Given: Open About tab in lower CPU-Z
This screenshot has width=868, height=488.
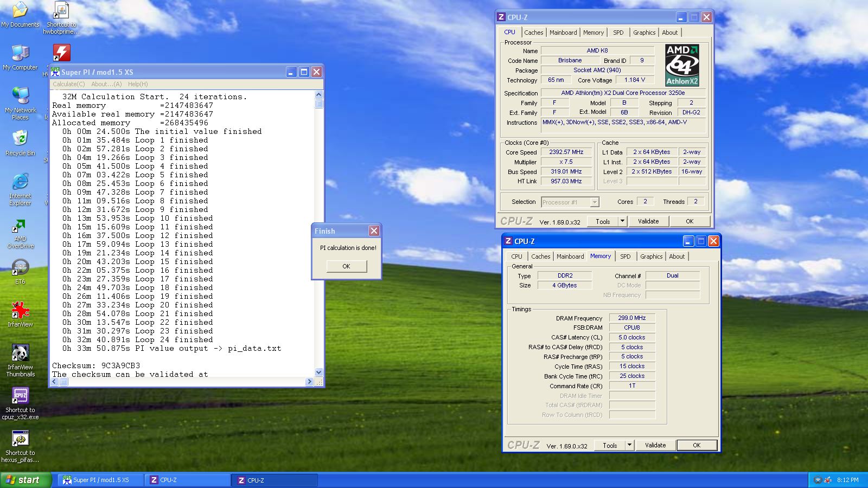Looking at the screenshot, I should click(x=677, y=256).
